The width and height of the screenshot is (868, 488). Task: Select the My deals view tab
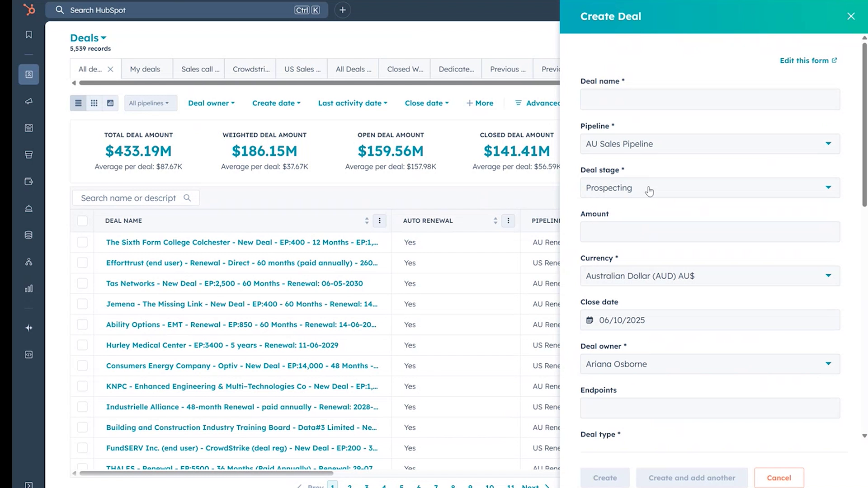click(x=145, y=69)
